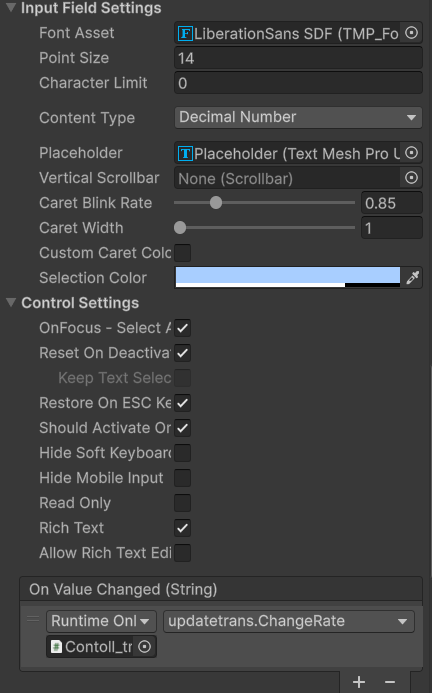Click the event entry drag handle

(x=33, y=619)
